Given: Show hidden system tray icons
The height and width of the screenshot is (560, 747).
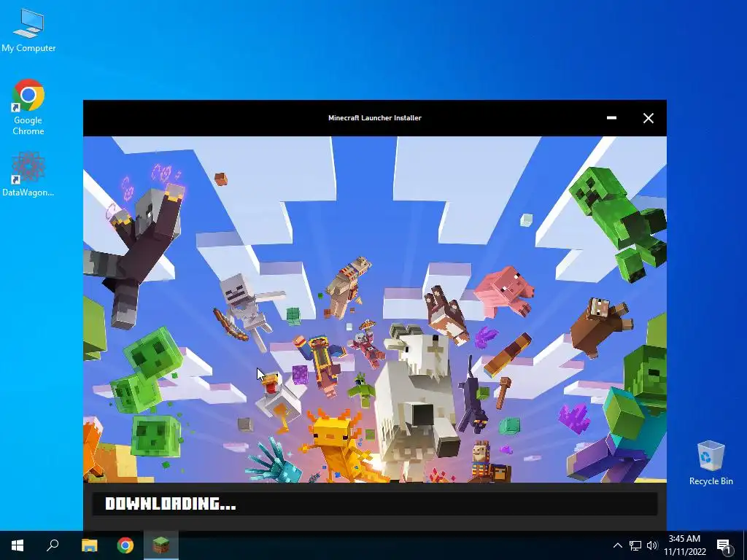Looking at the screenshot, I should [x=617, y=545].
